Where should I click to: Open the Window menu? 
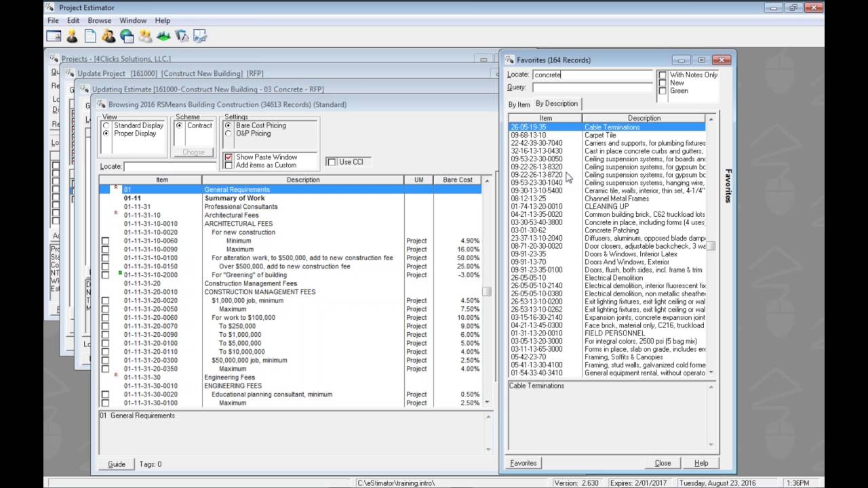(133, 20)
